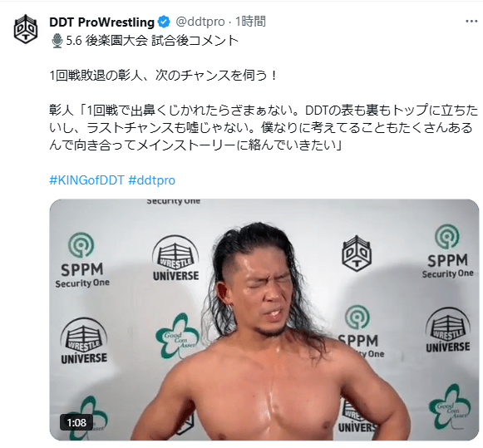
Task: Play the video by clicking wrestler's face
Action: [270, 296]
